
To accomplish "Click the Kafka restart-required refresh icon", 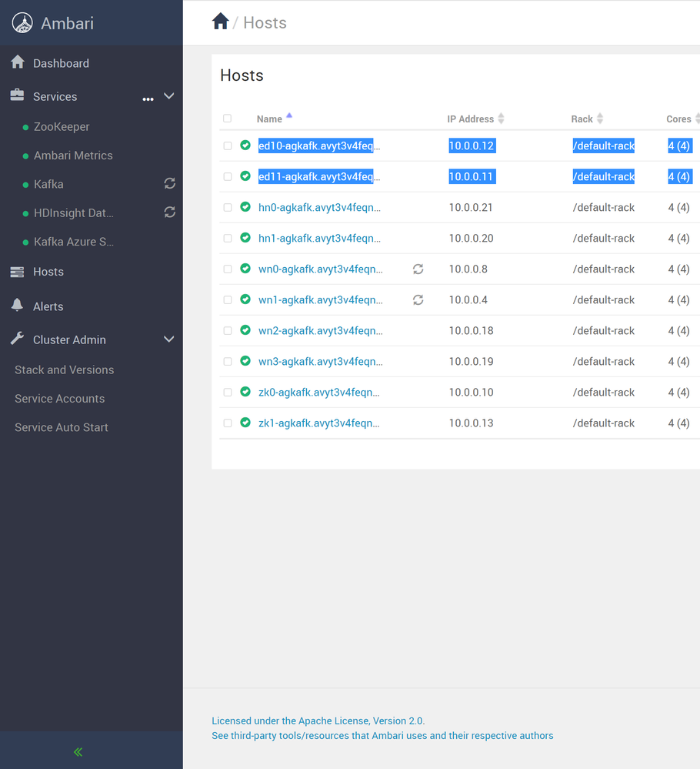I will click(169, 183).
